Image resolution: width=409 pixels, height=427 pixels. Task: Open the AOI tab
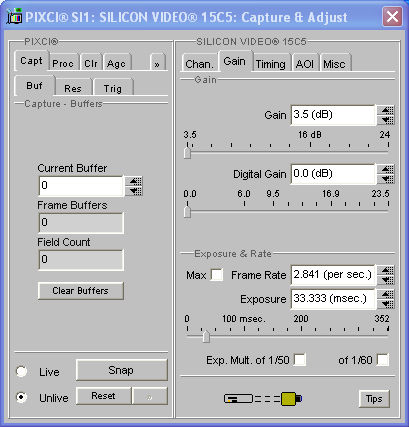[305, 63]
